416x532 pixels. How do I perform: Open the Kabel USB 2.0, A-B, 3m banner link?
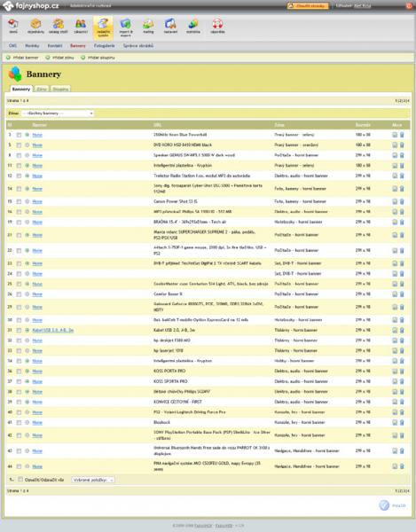(x=53, y=330)
